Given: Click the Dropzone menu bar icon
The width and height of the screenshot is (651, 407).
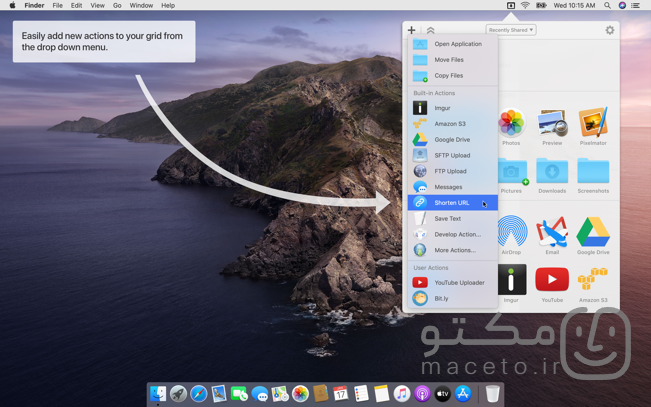Looking at the screenshot, I should 511,5.
